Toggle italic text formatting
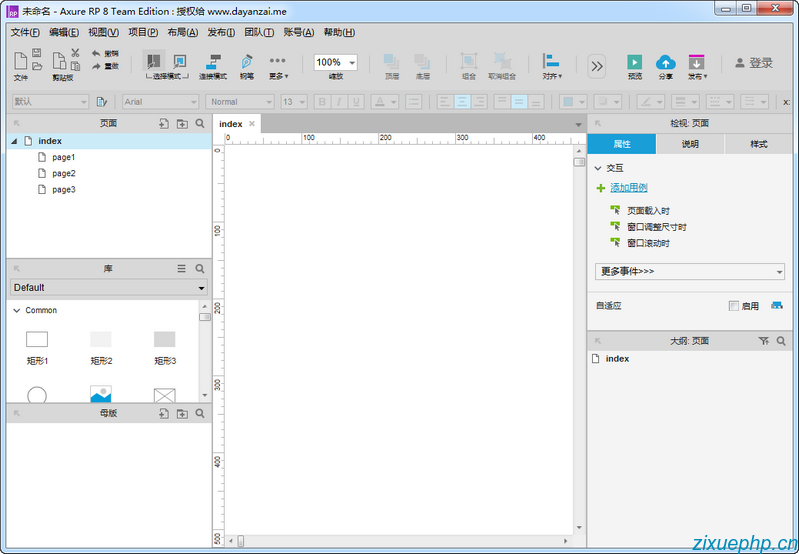799x554 pixels. (339, 102)
